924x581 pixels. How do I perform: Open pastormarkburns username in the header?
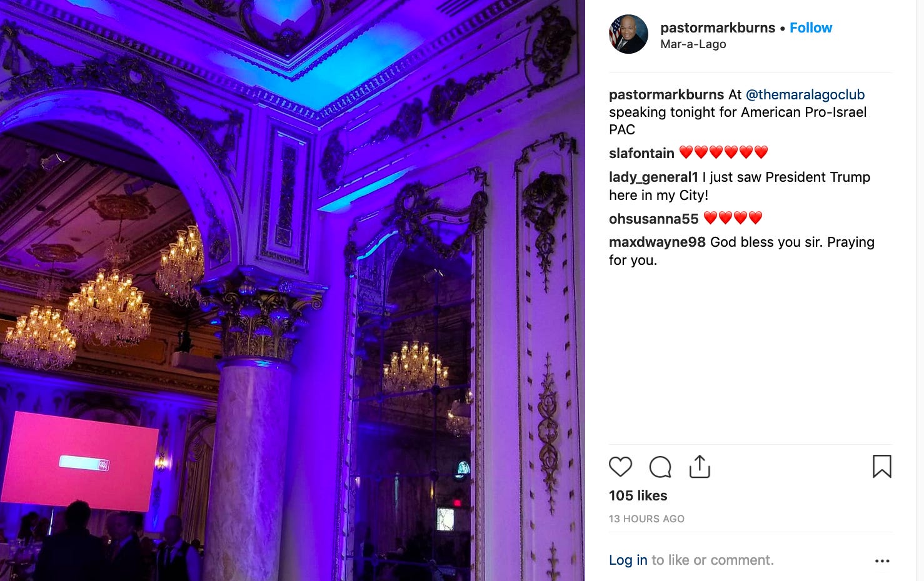point(718,27)
